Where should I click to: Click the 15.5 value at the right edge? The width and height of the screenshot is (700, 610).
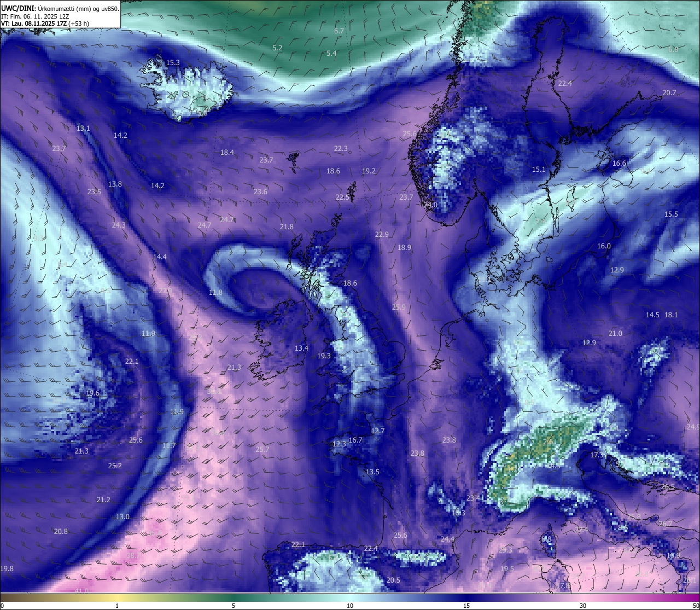(x=671, y=214)
